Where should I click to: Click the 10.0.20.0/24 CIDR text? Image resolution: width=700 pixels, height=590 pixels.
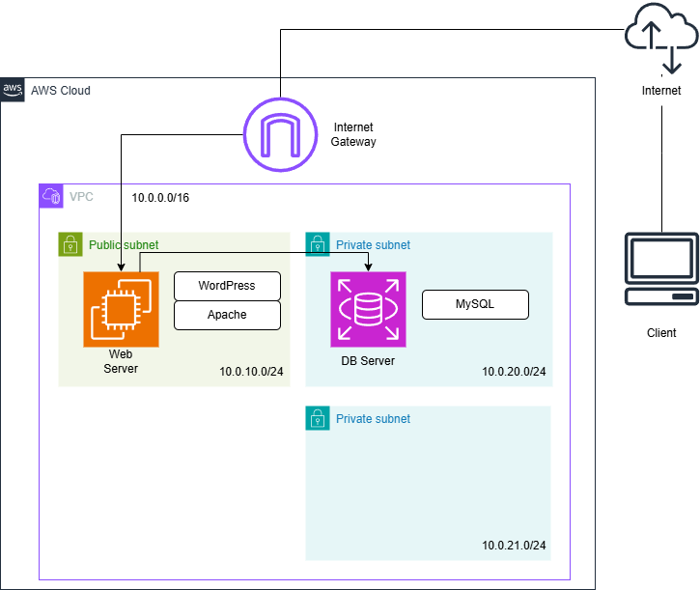point(514,372)
